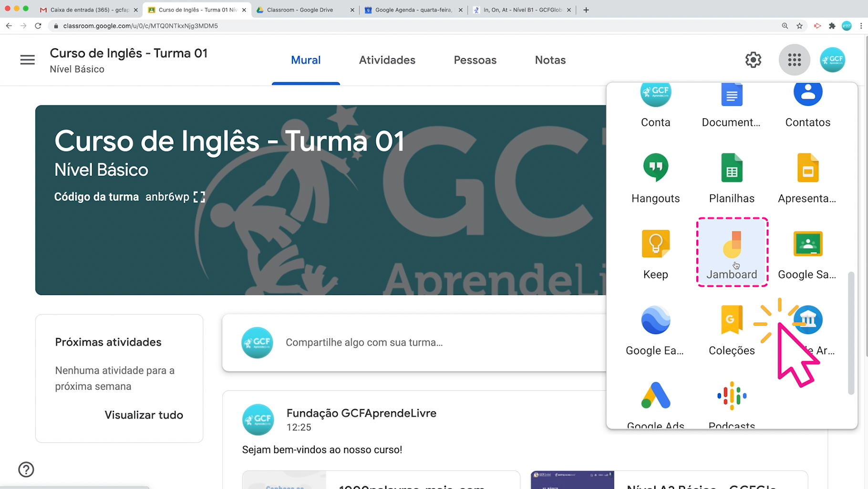
Task: Go back in browser history
Action: (x=9, y=26)
